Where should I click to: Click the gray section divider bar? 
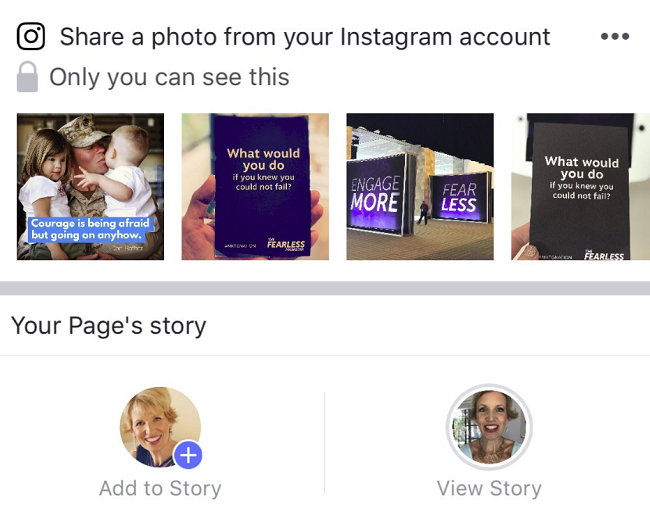pyautogui.click(x=325, y=288)
